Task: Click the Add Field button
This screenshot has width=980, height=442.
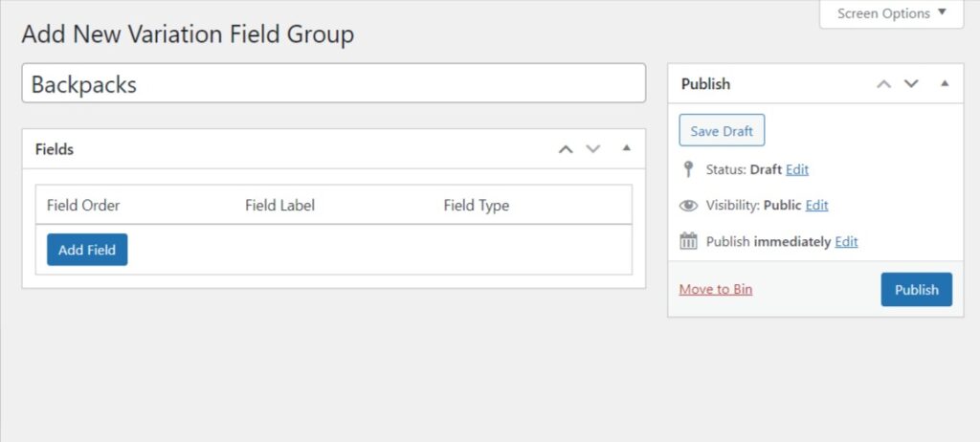Action: (x=87, y=250)
